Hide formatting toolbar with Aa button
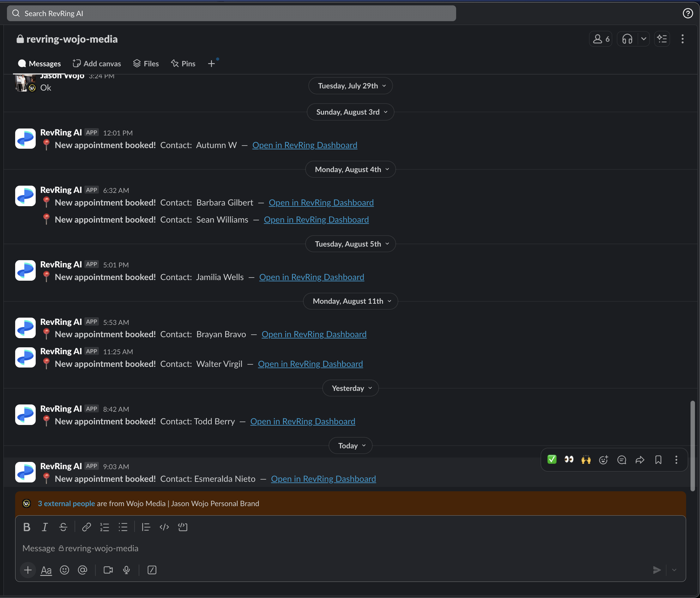700x598 pixels. [46, 570]
